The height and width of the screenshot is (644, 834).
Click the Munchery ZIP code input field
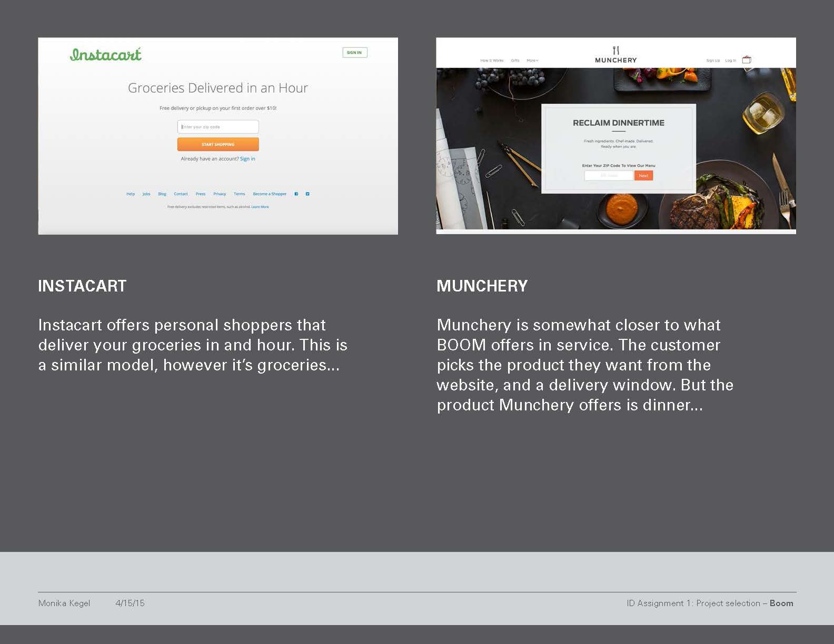[x=609, y=176]
